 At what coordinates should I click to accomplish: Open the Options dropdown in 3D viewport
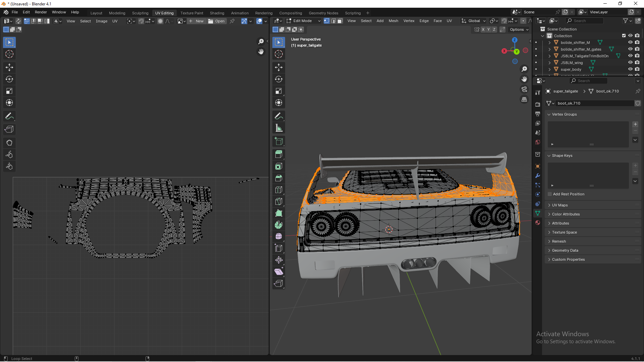pos(519,29)
